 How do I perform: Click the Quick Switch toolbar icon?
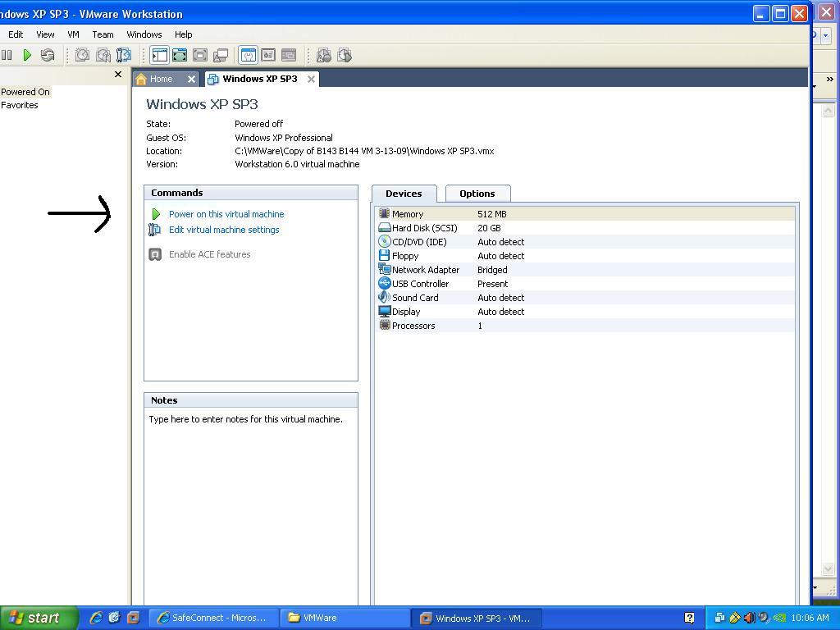point(200,55)
